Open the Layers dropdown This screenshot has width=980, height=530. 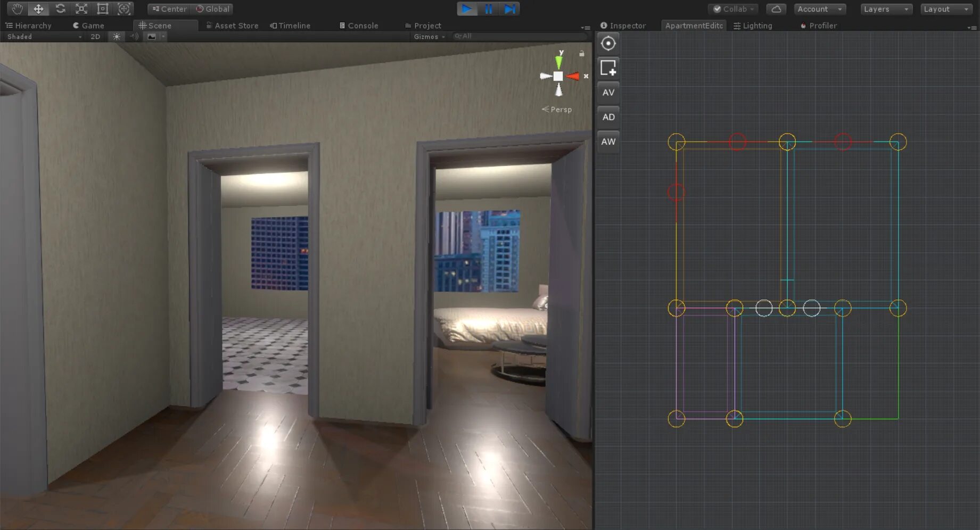pos(886,9)
